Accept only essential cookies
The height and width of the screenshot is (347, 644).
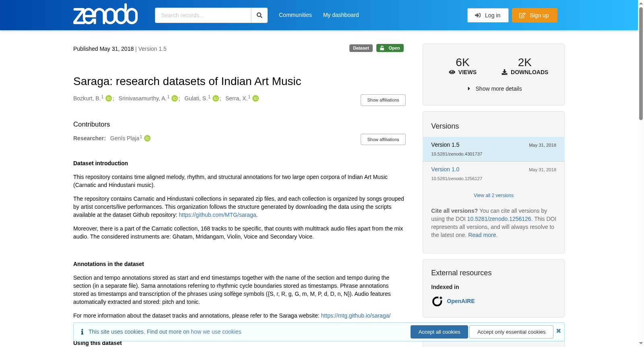click(511, 332)
